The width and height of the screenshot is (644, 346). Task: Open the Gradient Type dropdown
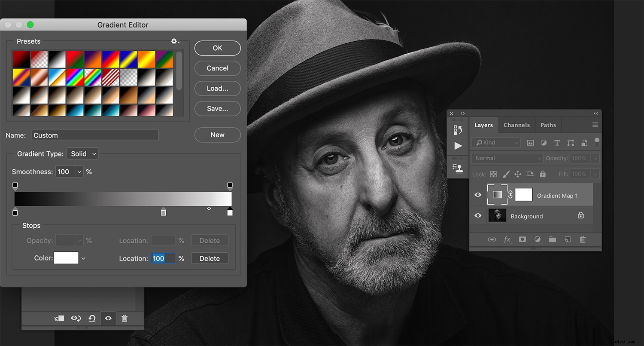point(82,153)
